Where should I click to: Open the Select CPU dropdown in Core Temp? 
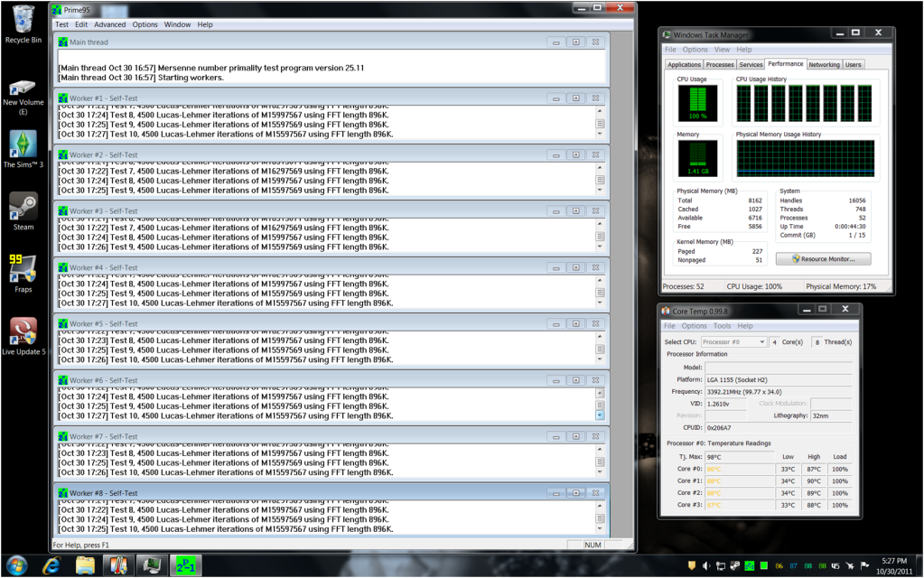(x=733, y=341)
